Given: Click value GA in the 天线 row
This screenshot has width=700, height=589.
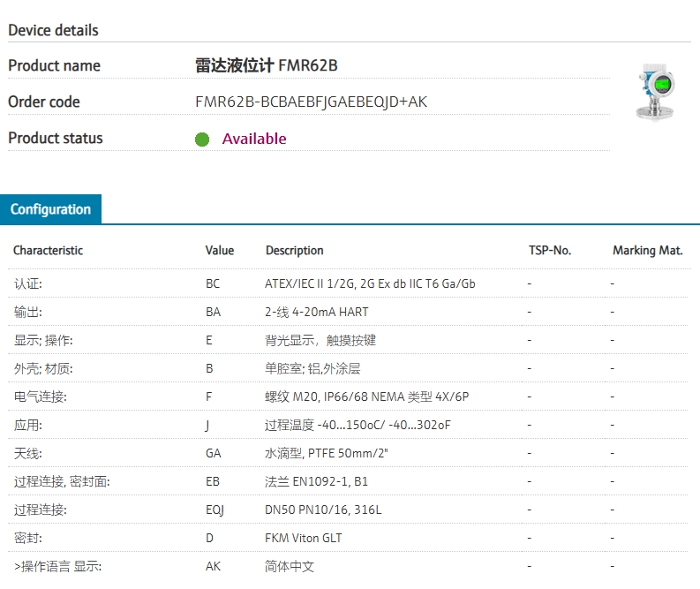Looking at the screenshot, I should coord(214,453).
